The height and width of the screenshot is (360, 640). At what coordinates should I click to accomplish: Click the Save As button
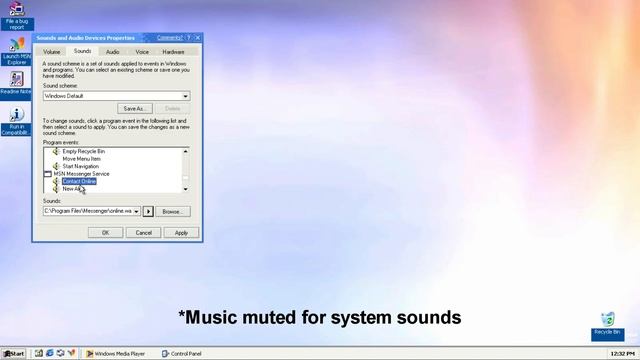135,109
